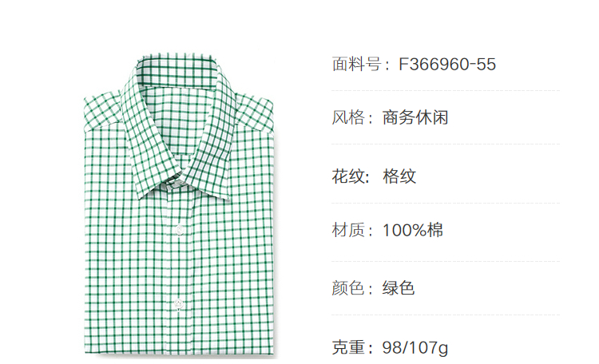The width and height of the screenshot is (599, 364).
Task: Click the shirt's bottom folded edge
Action: pos(179,354)
